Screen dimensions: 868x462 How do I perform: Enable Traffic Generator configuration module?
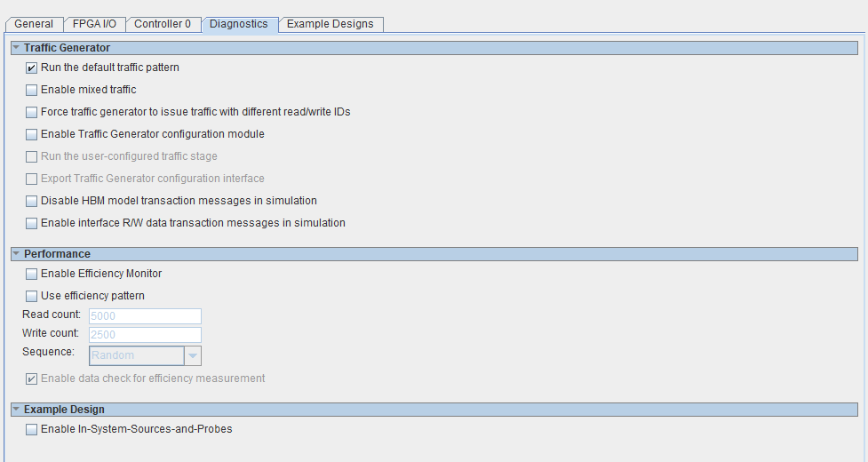click(32, 134)
